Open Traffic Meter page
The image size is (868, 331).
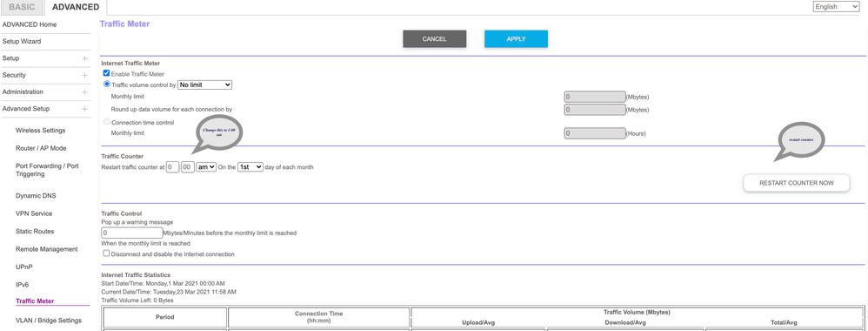[x=35, y=301]
